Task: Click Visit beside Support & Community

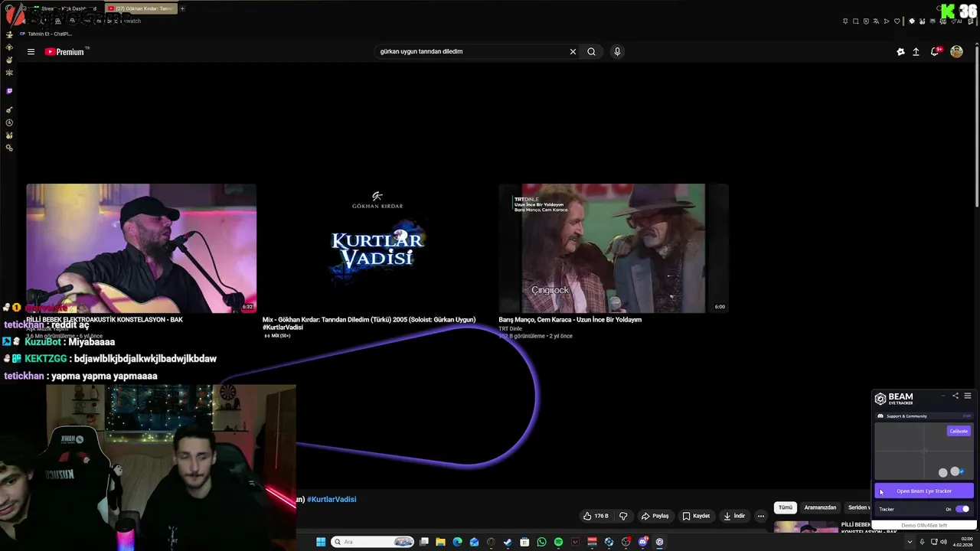Action: (x=967, y=416)
